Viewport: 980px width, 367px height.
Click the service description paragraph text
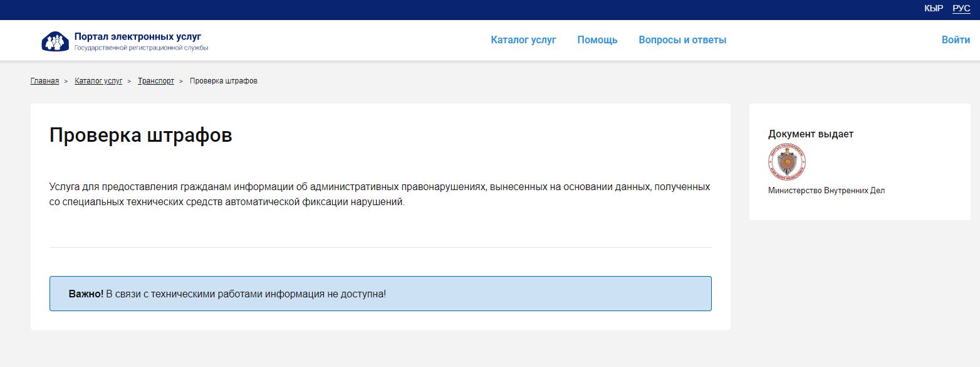(379, 194)
